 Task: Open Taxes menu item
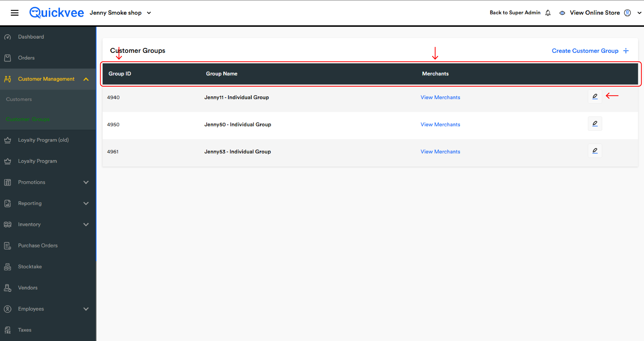pos(25,330)
